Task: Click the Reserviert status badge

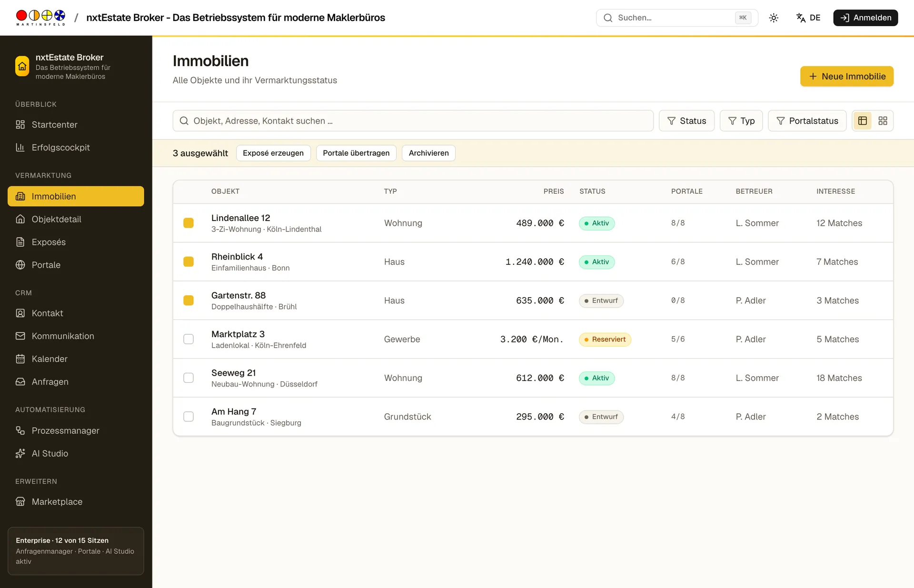Action: pos(605,339)
